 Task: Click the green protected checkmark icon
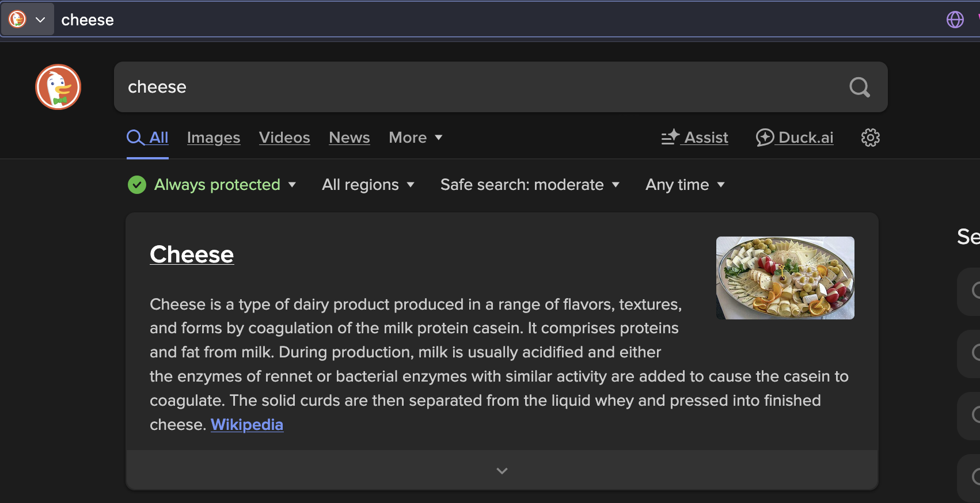[137, 185]
